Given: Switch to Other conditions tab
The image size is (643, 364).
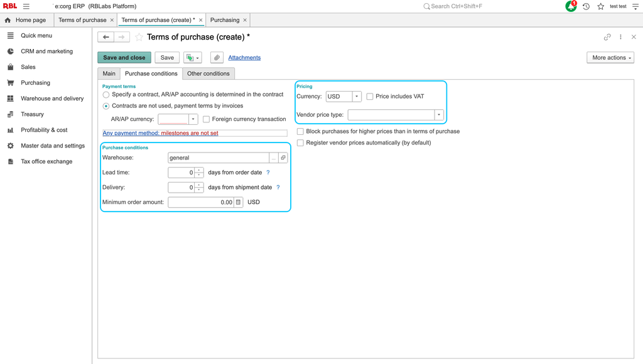Looking at the screenshot, I should (208, 73).
